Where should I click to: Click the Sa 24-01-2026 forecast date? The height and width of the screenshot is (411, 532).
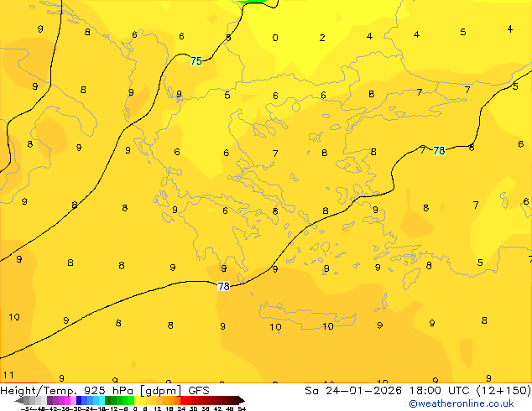(x=353, y=391)
